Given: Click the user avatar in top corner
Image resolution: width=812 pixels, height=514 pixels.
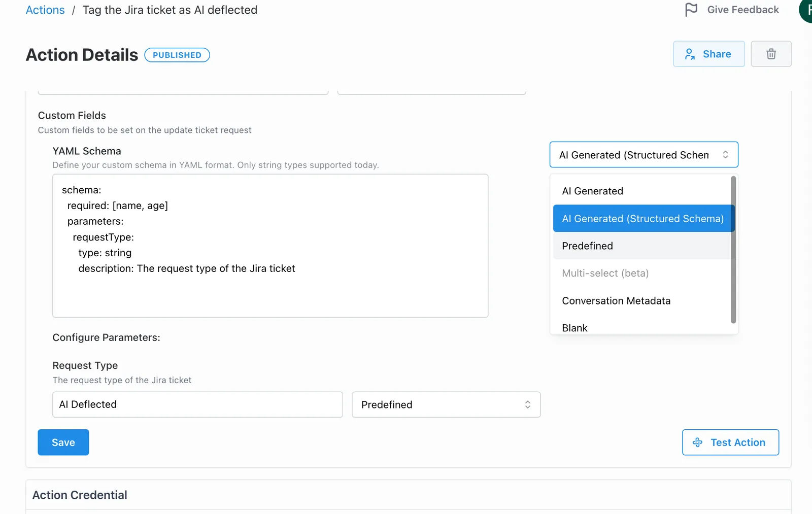Looking at the screenshot, I should [806, 10].
